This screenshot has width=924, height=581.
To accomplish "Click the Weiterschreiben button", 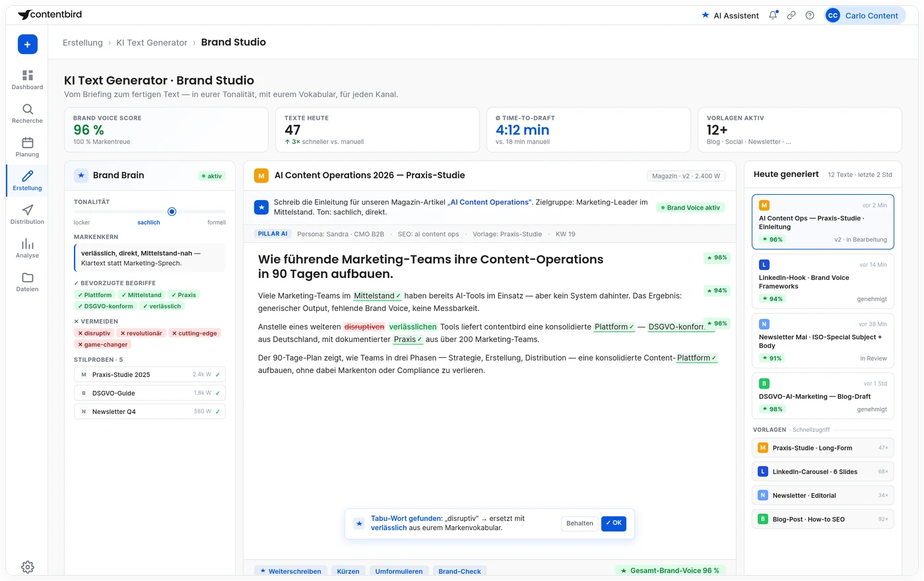I will pyautogui.click(x=290, y=571).
